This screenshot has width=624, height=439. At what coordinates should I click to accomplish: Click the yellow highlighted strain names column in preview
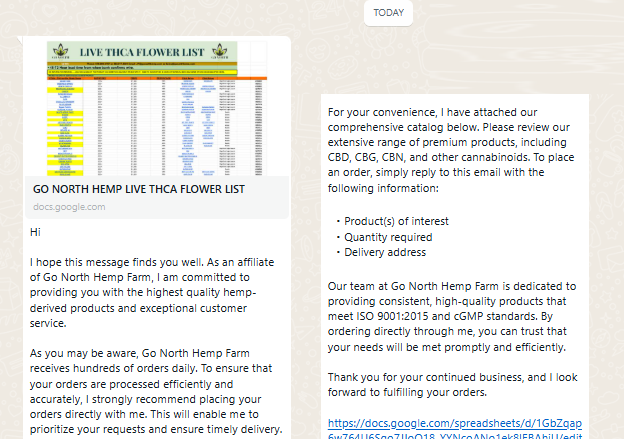[x=65, y=128]
